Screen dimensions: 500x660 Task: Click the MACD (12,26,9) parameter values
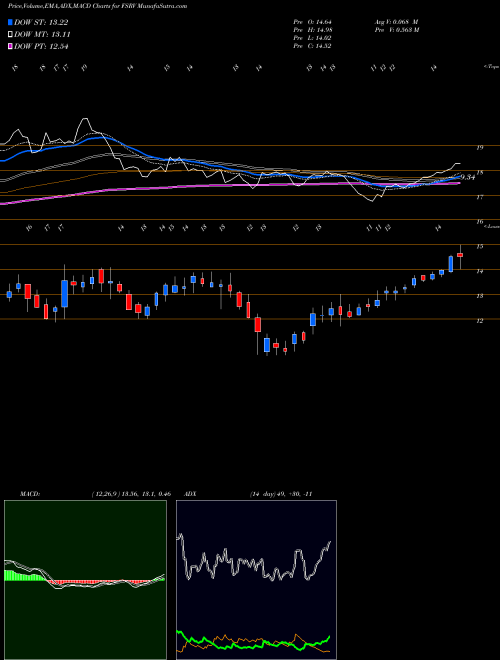(x=131, y=494)
